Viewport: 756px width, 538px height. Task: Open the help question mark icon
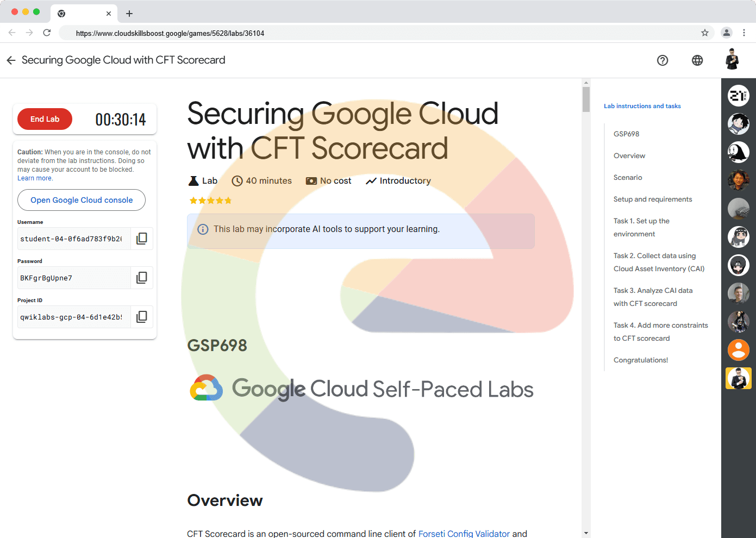point(663,60)
